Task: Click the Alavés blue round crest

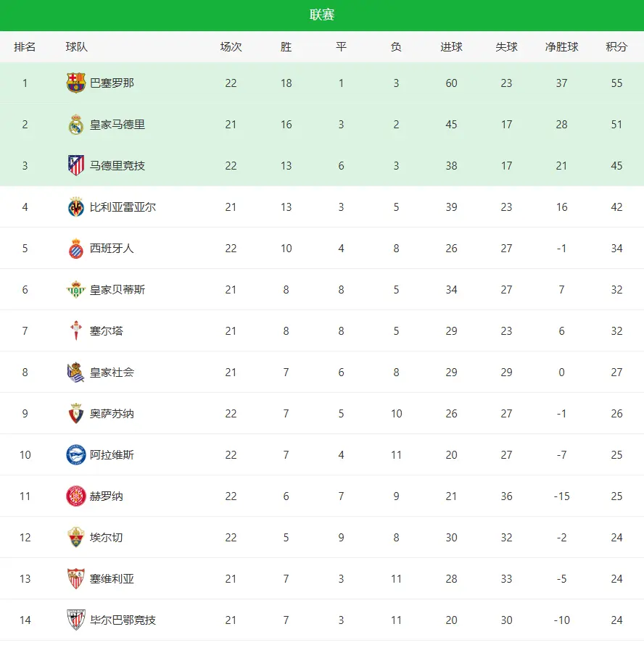Action: 76,455
